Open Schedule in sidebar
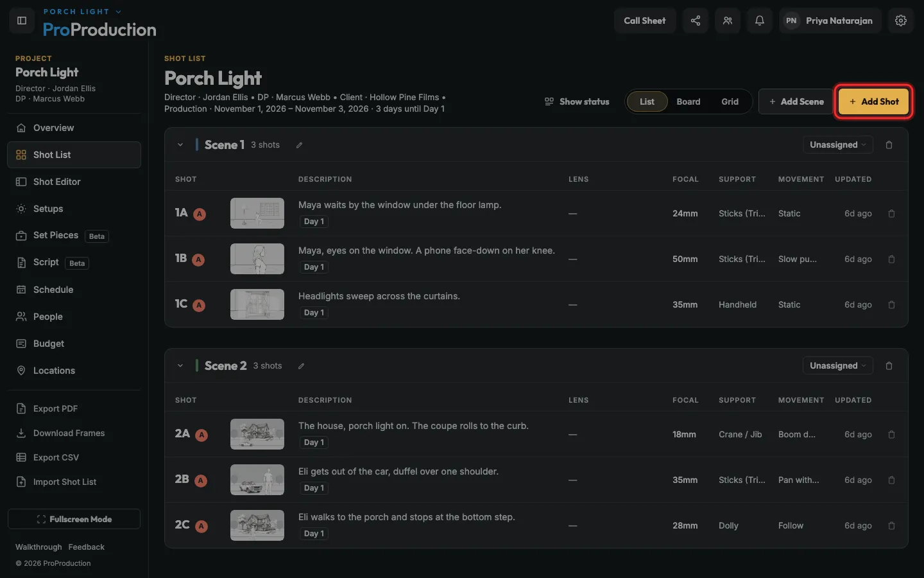This screenshot has width=924, height=578. [x=74, y=290]
